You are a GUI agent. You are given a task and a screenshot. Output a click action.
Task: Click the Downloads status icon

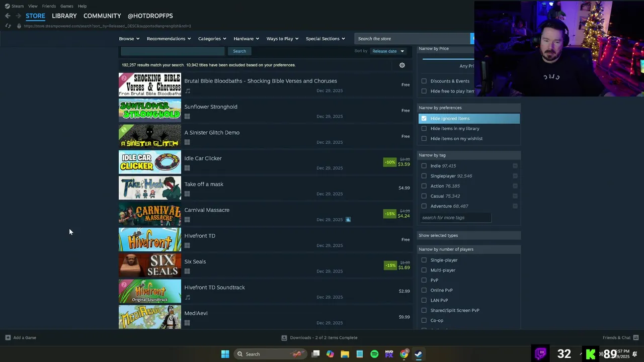(284, 337)
